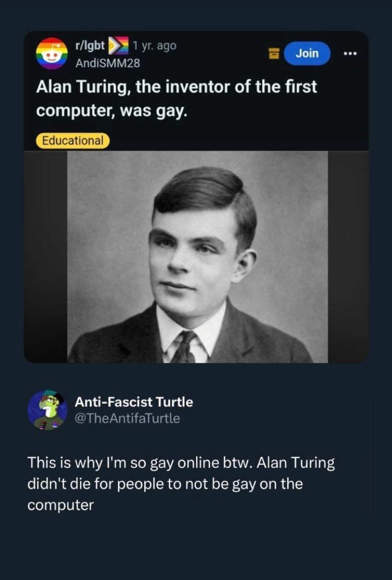Image resolution: width=392 pixels, height=580 pixels.
Task: Enlarge the black-and-white portrait photo
Action: 197,257
